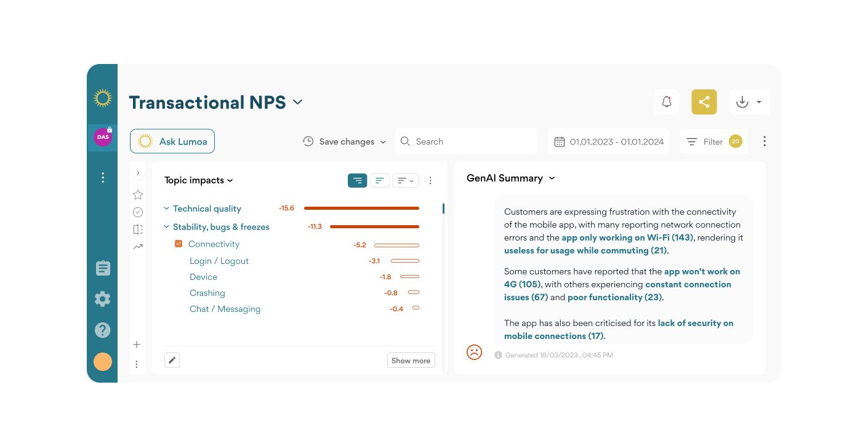
Task: Select the left-aligned bar view toggle
Action: [x=379, y=180]
